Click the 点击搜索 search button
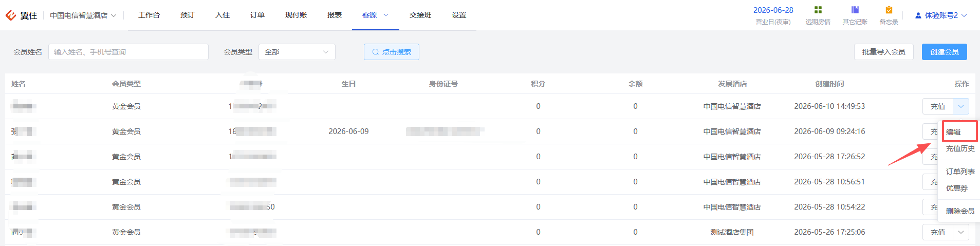 pos(392,52)
